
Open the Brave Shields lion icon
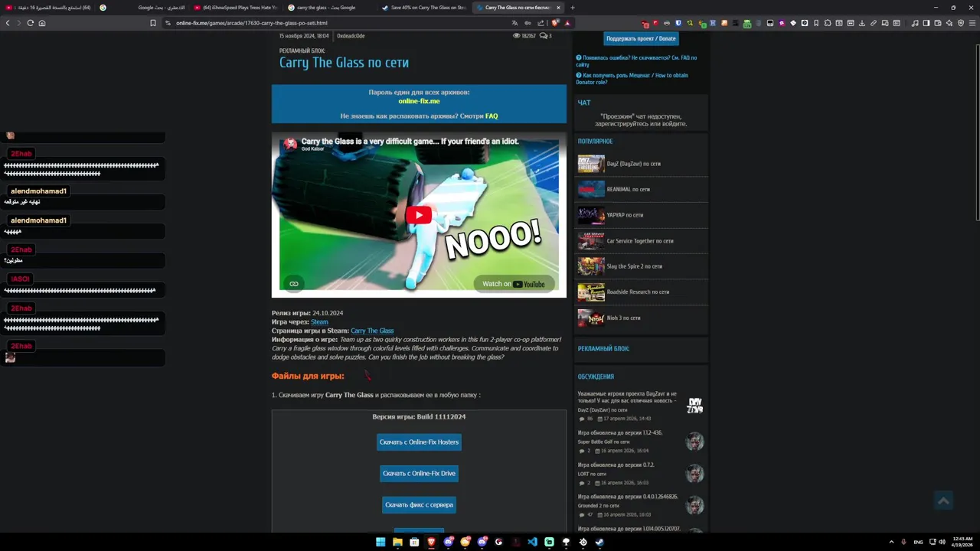(x=556, y=23)
